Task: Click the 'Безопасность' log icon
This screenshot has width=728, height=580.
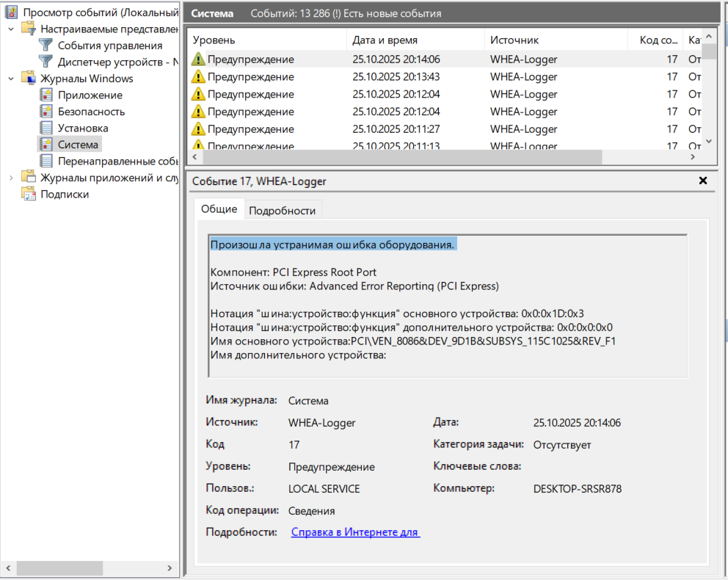Action: pyautogui.click(x=46, y=112)
